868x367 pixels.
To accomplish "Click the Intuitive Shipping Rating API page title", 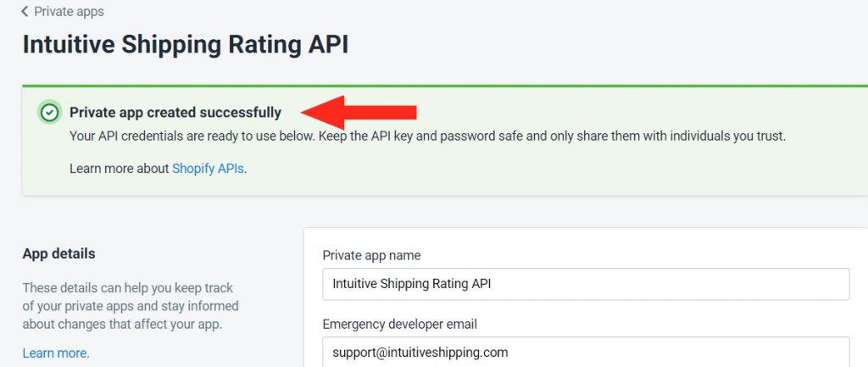I will (x=186, y=45).
